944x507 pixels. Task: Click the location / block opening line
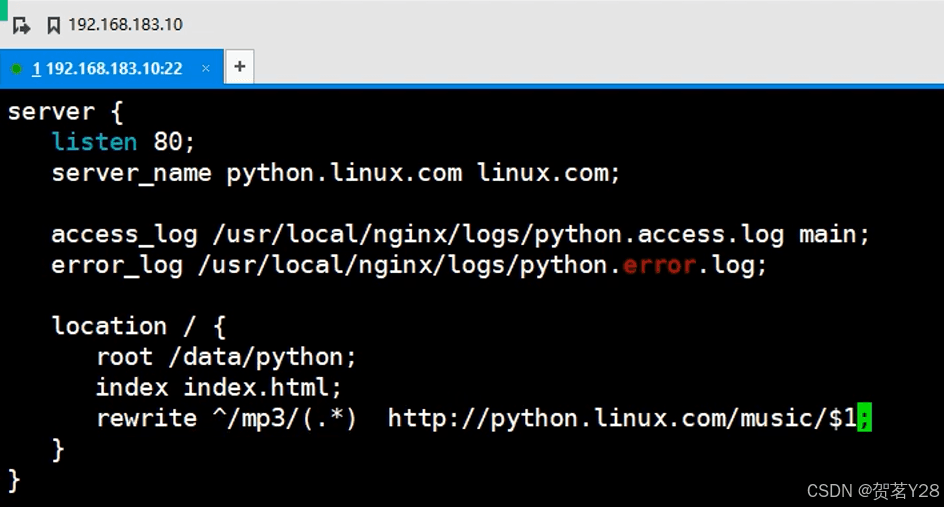(x=139, y=326)
